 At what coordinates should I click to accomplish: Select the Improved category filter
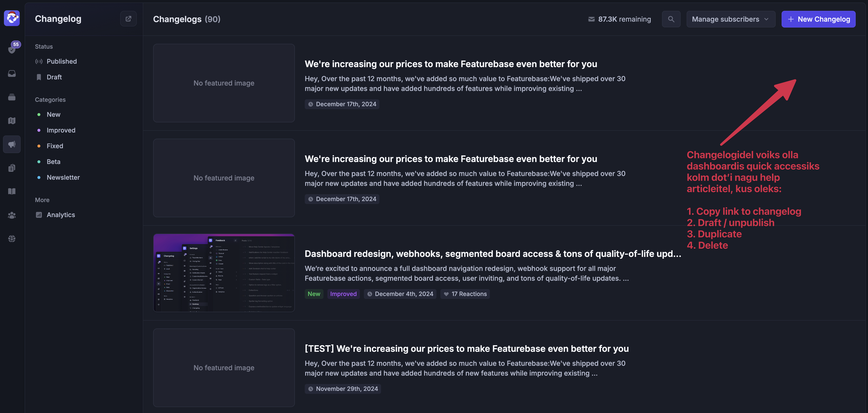coord(61,130)
